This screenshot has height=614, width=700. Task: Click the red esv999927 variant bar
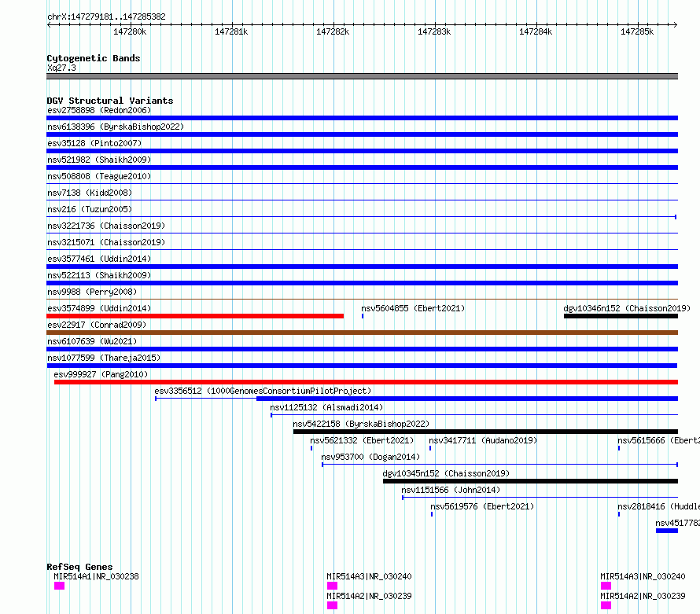[x=366, y=382]
